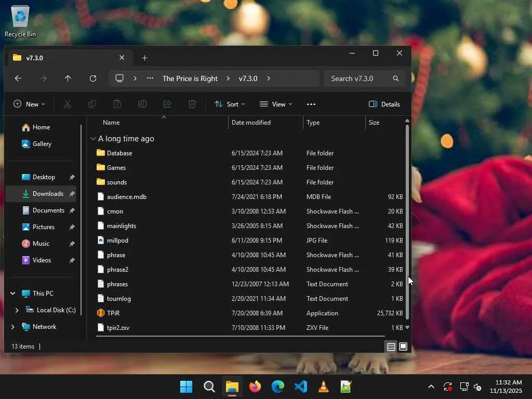Expand hidden path ellipsis in address bar
The height and width of the screenshot is (399, 532).
pyautogui.click(x=150, y=78)
